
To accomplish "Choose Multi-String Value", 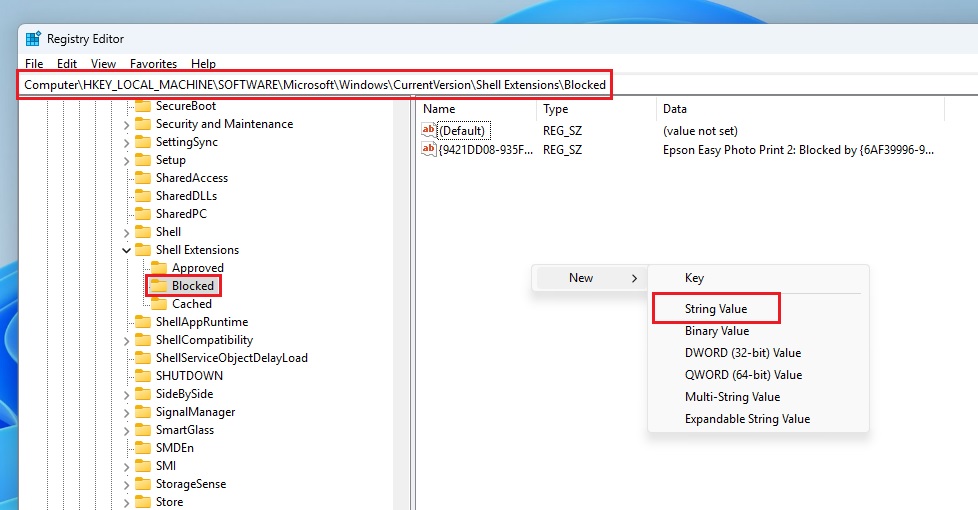I will pos(732,397).
